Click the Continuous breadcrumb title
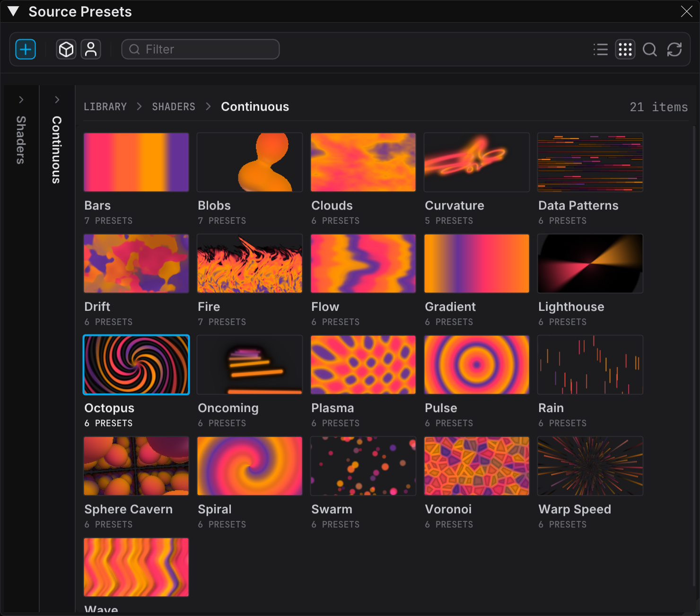 pyautogui.click(x=255, y=107)
